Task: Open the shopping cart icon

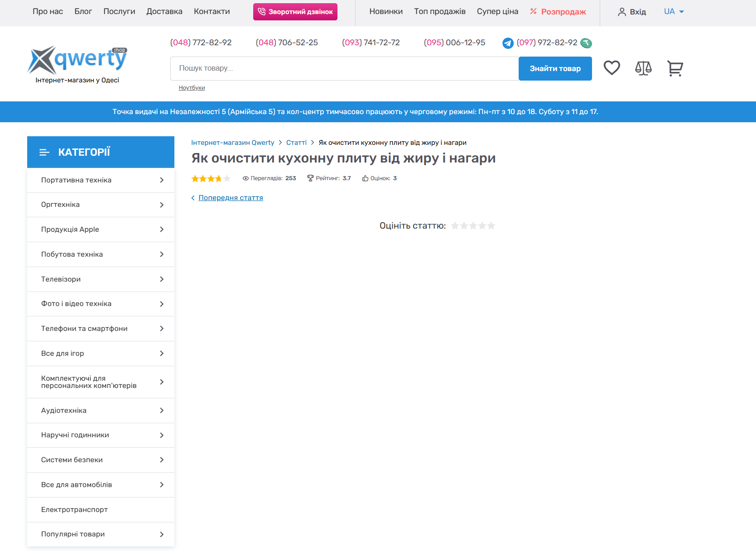Action: click(x=675, y=68)
